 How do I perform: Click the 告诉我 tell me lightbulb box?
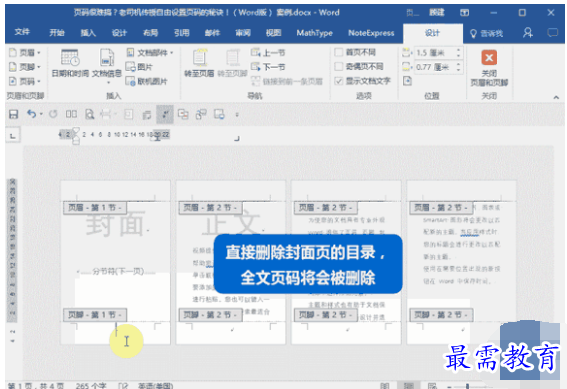click(486, 34)
